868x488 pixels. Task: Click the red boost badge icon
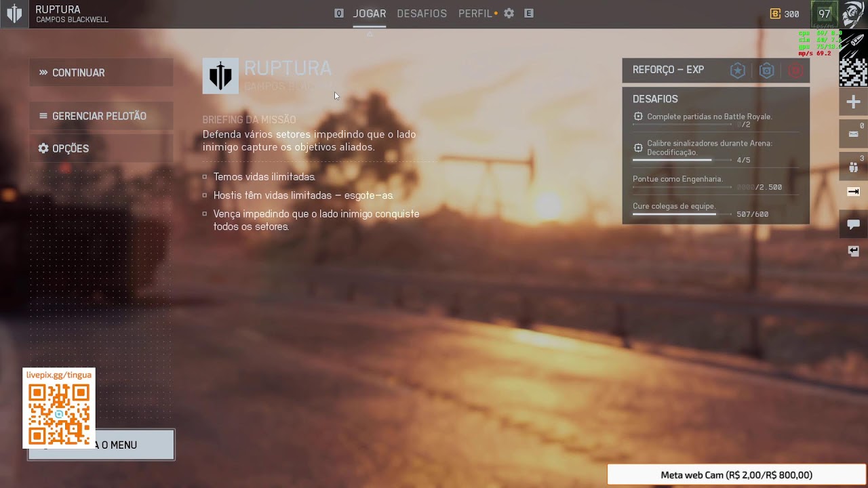coord(795,70)
